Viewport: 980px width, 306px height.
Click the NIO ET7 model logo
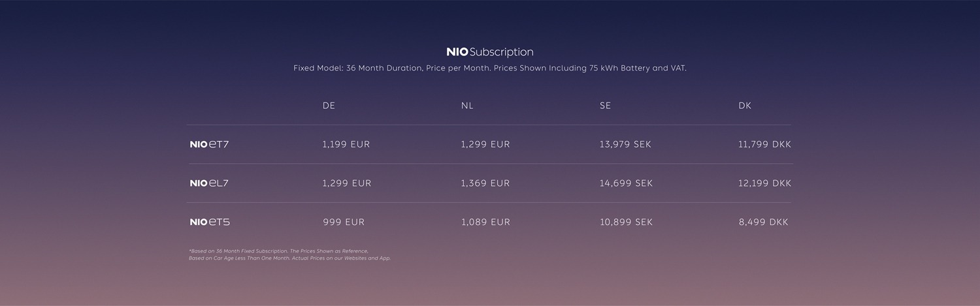click(209, 144)
